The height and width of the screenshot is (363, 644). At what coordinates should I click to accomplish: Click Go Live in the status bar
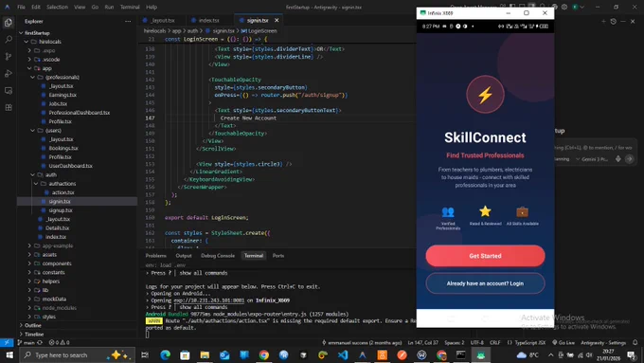[x=563, y=342]
